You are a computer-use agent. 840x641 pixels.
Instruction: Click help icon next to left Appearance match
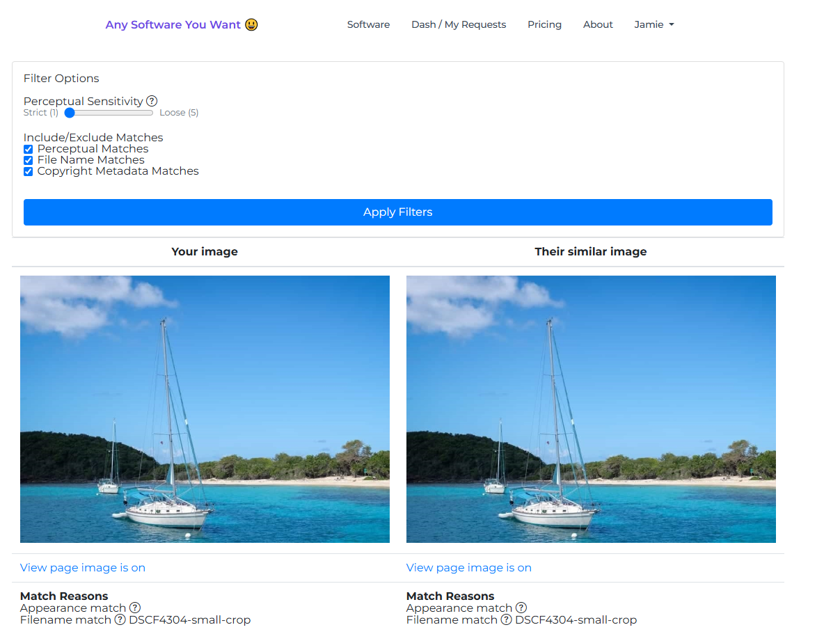click(x=135, y=608)
